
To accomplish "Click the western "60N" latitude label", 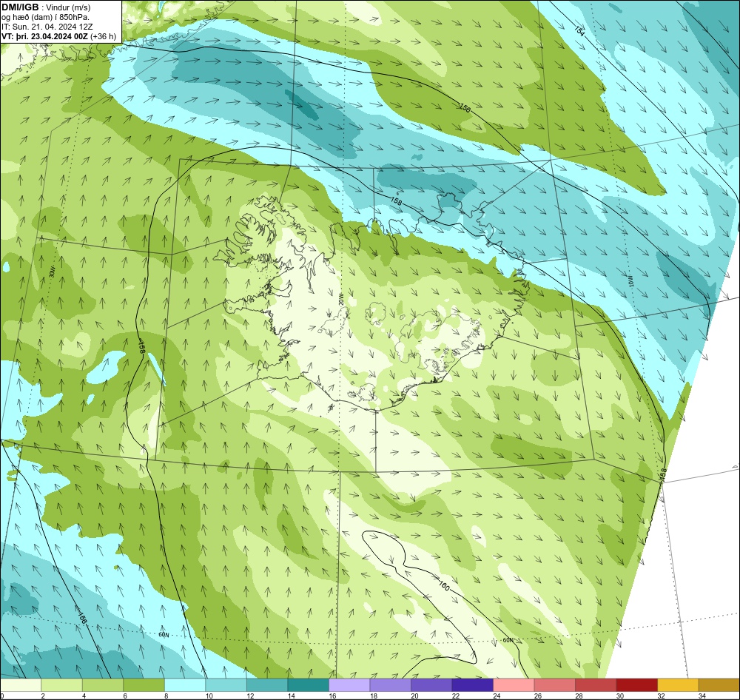I will pyautogui.click(x=164, y=635).
